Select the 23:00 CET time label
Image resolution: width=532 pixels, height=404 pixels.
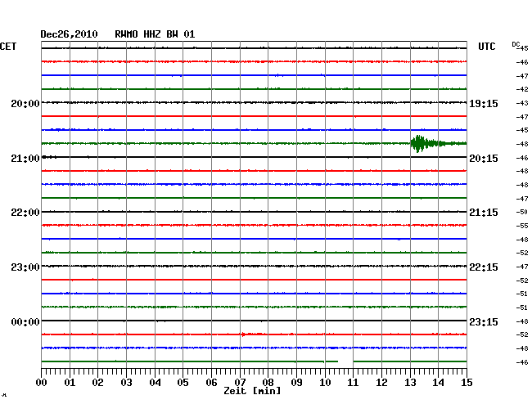(25, 267)
